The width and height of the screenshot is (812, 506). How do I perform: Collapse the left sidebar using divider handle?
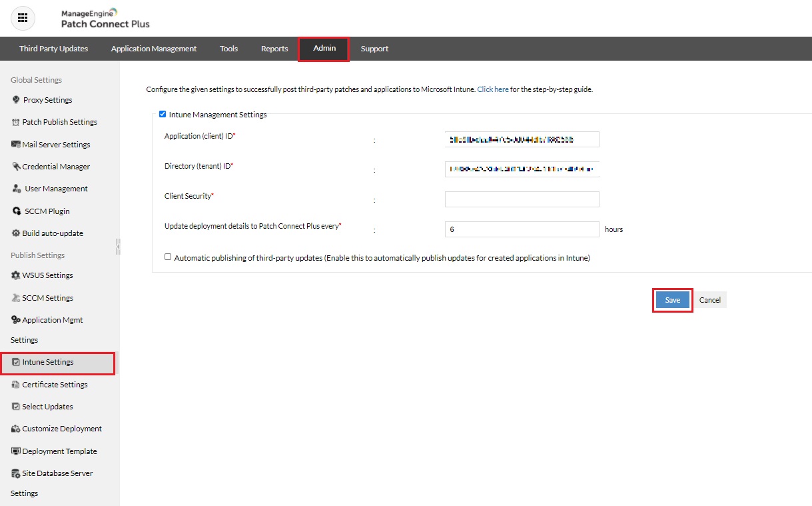click(118, 246)
